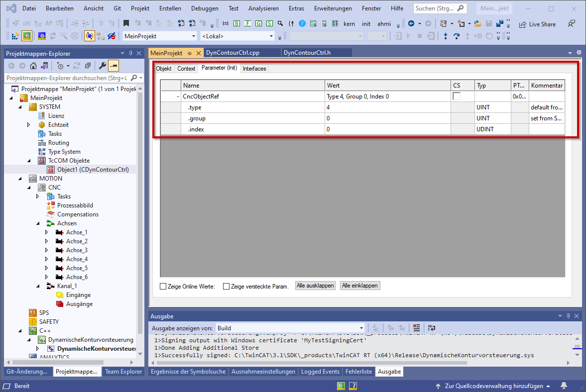This screenshot has width=586, height=392.
Task: Click the Projektmappen-Explorer horizontal scrollbar thumb
Action: [x=58, y=362]
